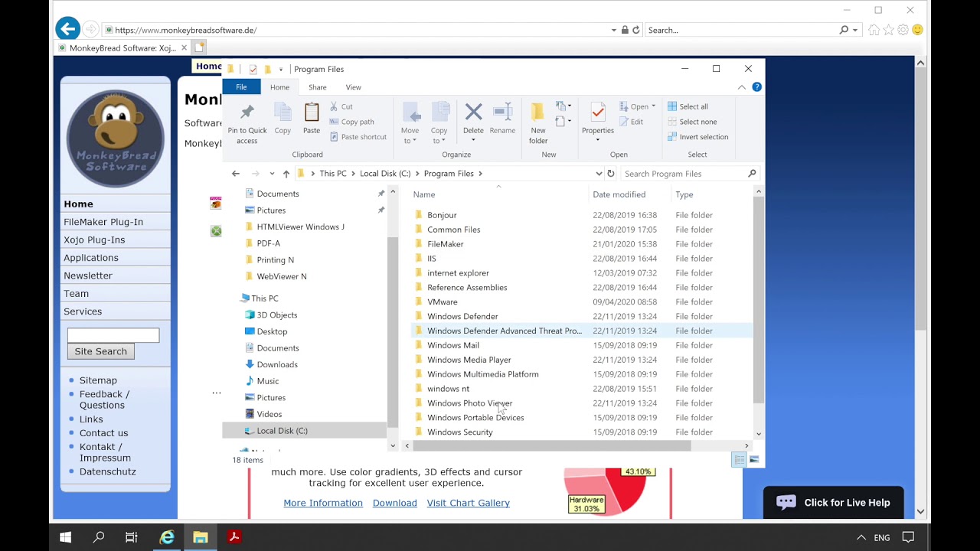Viewport: 980px width, 551px height.
Task: Switch to the Share ribbon tab
Action: [x=317, y=87]
